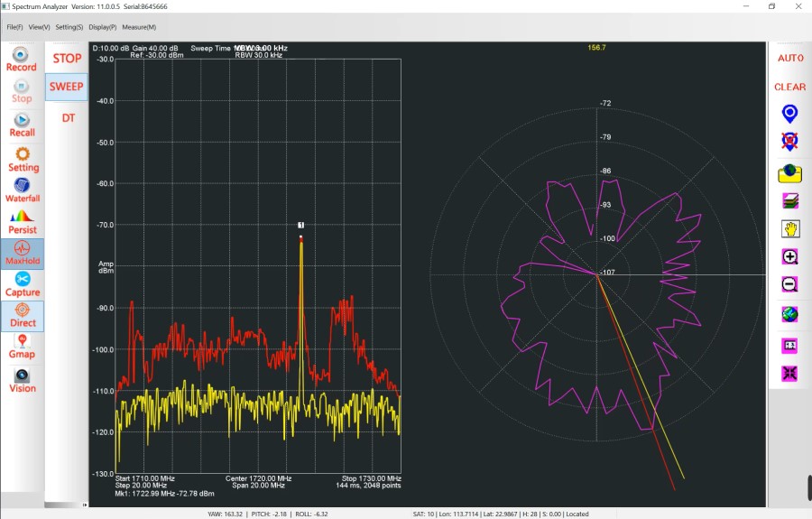Toggle the MaxHold trace mode

(23, 253)
